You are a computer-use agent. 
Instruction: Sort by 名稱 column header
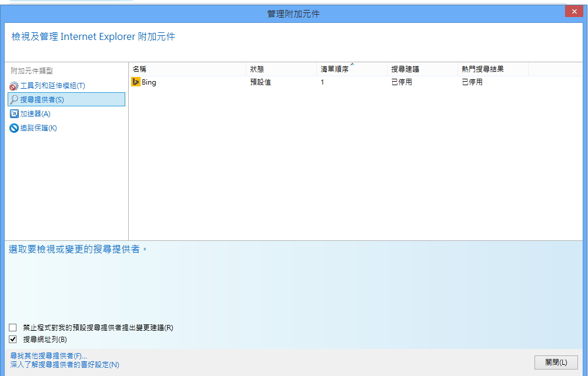(x=188, y=69)
